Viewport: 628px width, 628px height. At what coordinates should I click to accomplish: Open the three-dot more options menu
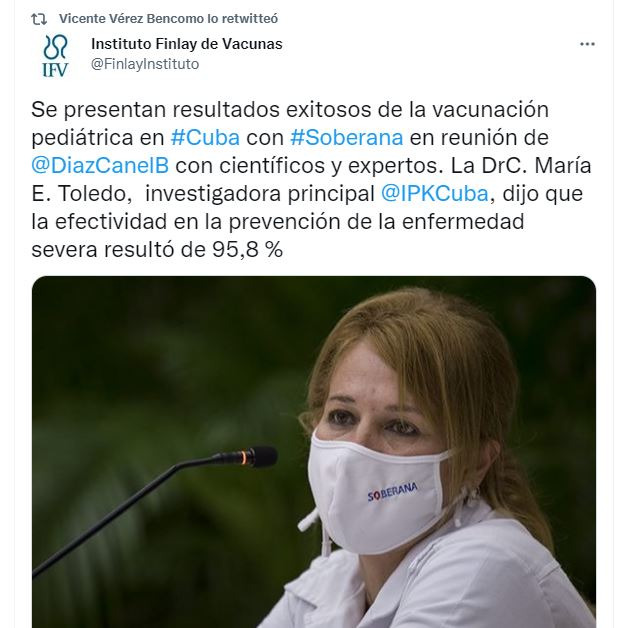[x=587, y=44]
